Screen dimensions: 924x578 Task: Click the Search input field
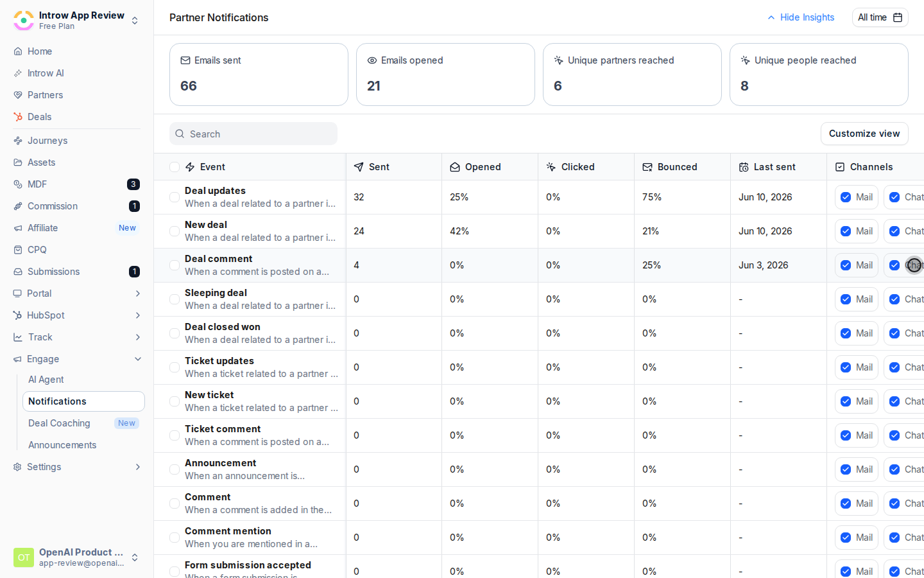[253, 134]
